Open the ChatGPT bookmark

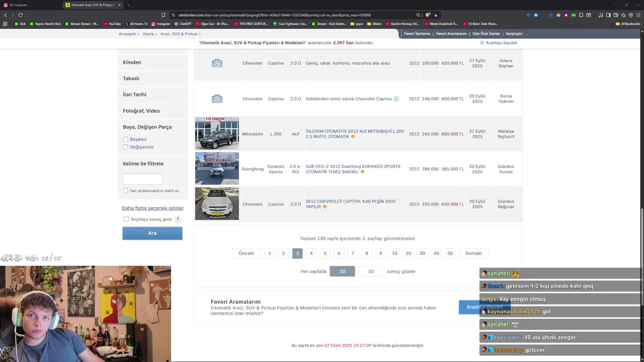[183, 24]
